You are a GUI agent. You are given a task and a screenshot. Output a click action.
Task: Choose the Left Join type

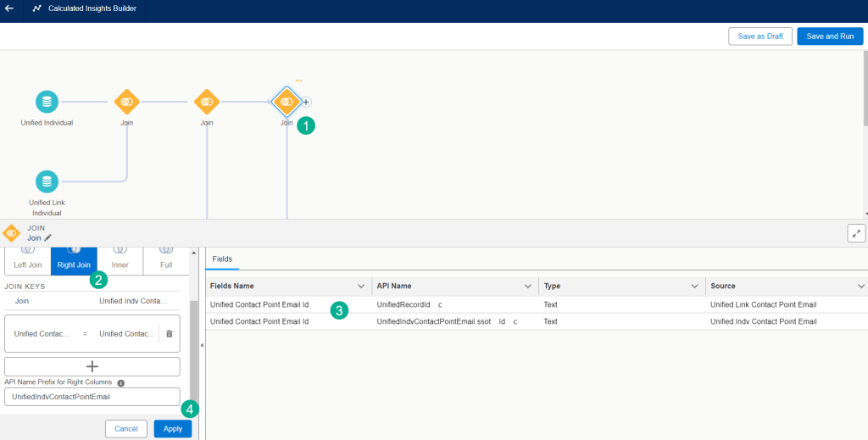[x=27, y=260]
